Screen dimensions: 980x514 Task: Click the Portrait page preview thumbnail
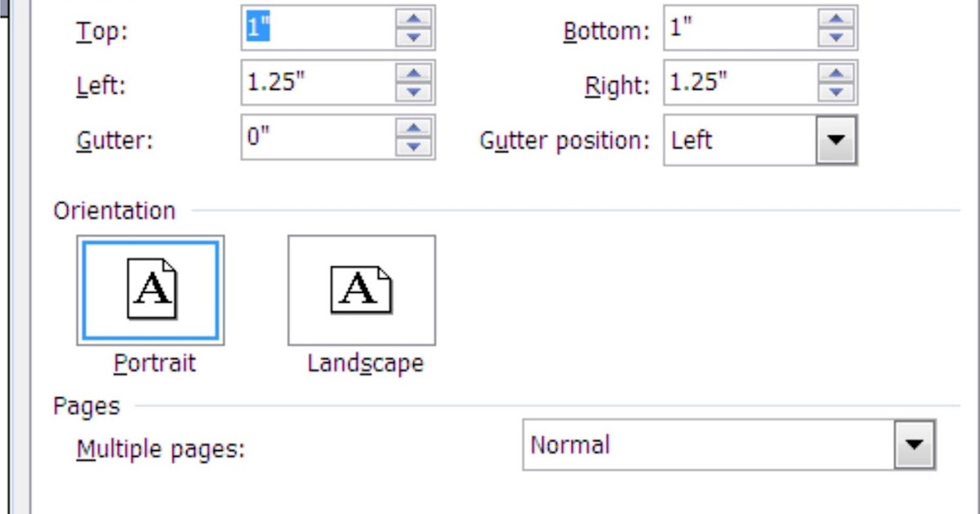coord(151,290)
